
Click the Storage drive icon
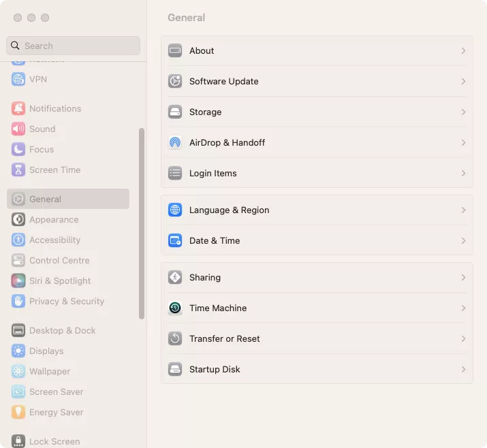point(175,112)
